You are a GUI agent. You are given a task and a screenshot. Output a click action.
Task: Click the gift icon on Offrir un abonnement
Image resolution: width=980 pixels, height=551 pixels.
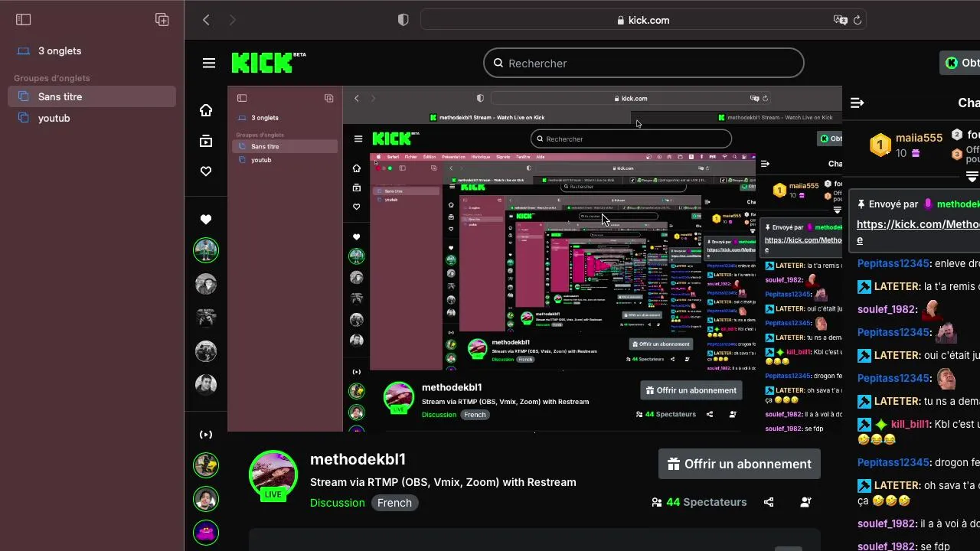674,464
